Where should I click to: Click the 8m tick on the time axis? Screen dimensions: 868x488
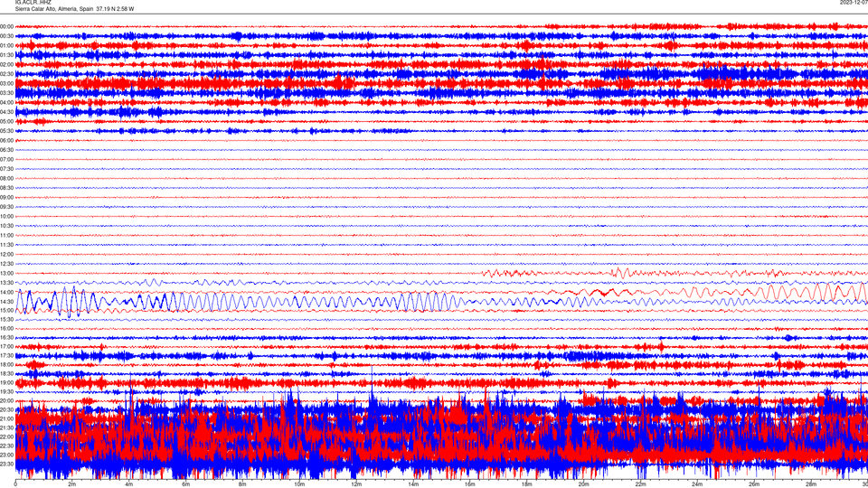(242, 484)
